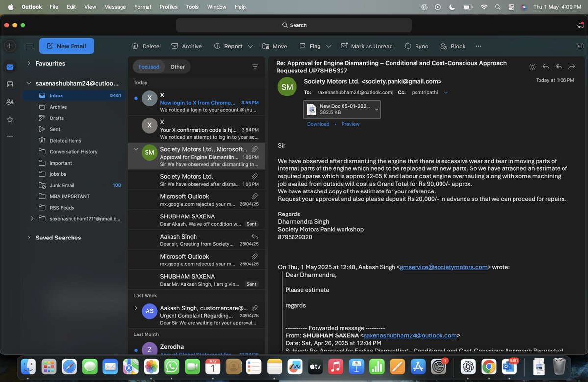Block the sender

[x=452, y=46]
